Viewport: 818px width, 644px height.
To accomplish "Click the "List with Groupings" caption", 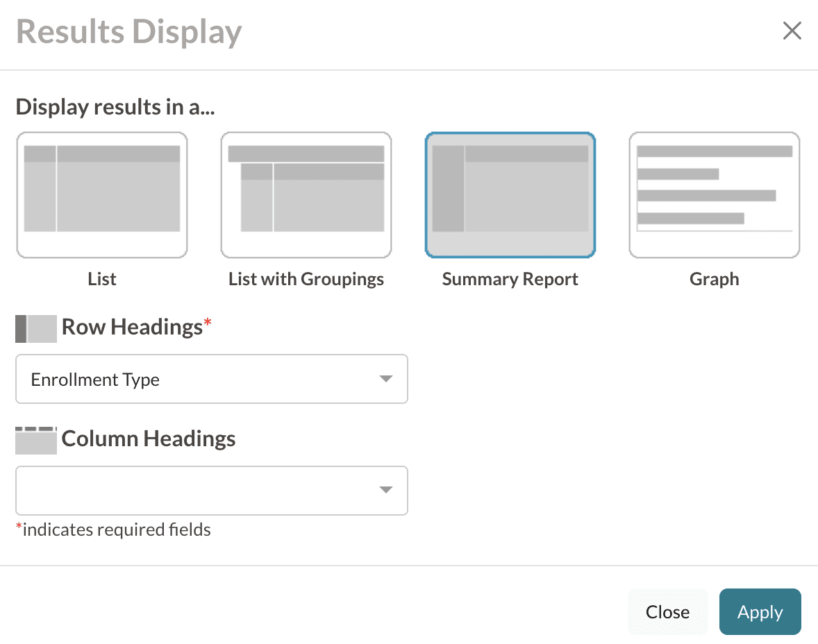I will 306,279.
